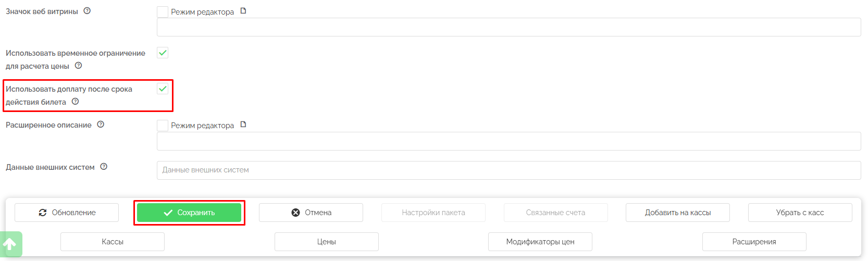This screenshot has height=261, width=868.
Task: Click document icon beside top Режим редактора
Action: coord(243,11)
